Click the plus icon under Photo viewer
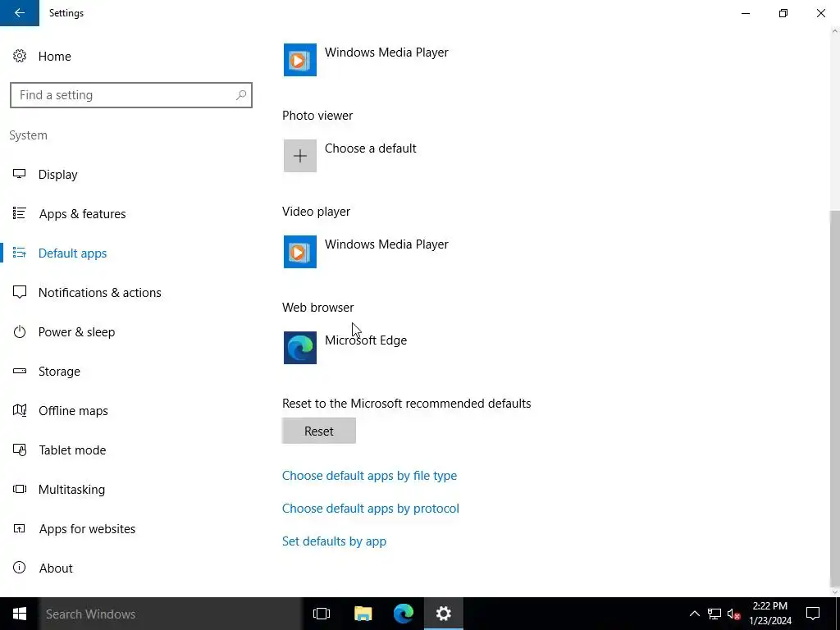Viewport: 840px width, 630px height. 300,156
